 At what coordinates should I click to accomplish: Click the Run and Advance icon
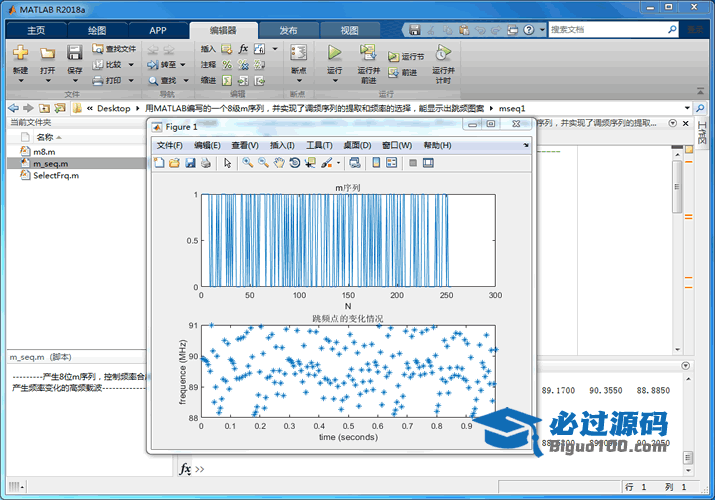(368, 52)
